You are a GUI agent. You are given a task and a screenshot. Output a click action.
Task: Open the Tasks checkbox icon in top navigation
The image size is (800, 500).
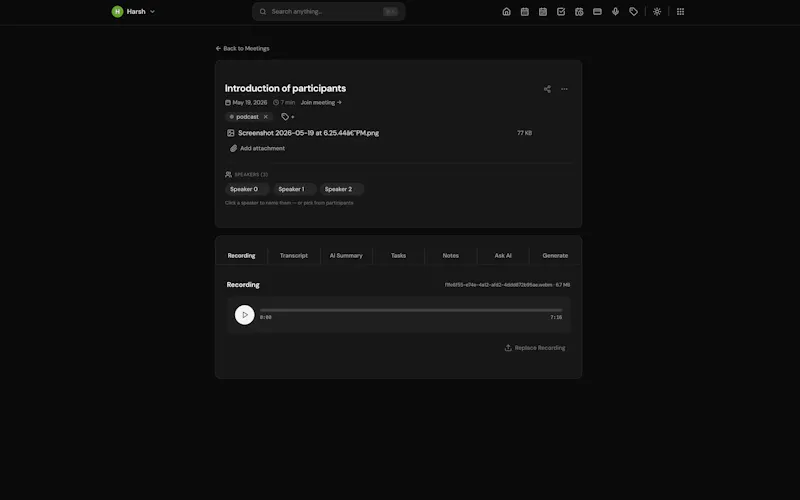pos(561,12)
